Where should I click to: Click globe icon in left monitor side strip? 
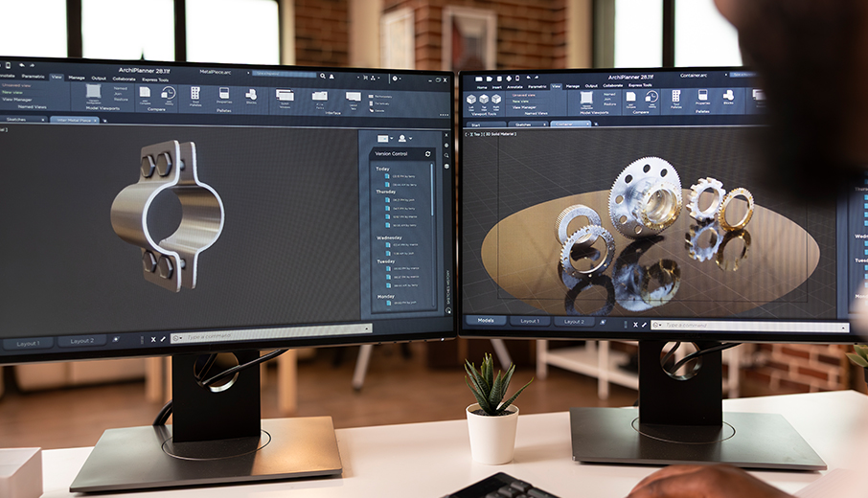pos(446,166)
